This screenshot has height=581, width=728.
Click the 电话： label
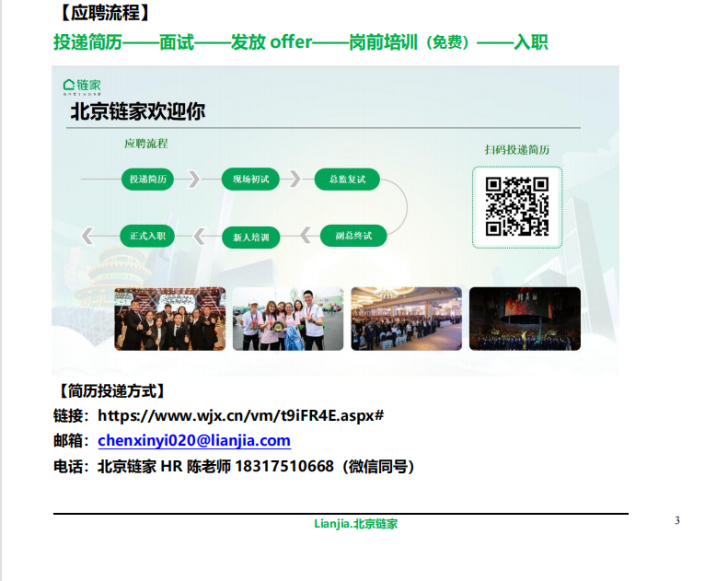coord(71,466)
